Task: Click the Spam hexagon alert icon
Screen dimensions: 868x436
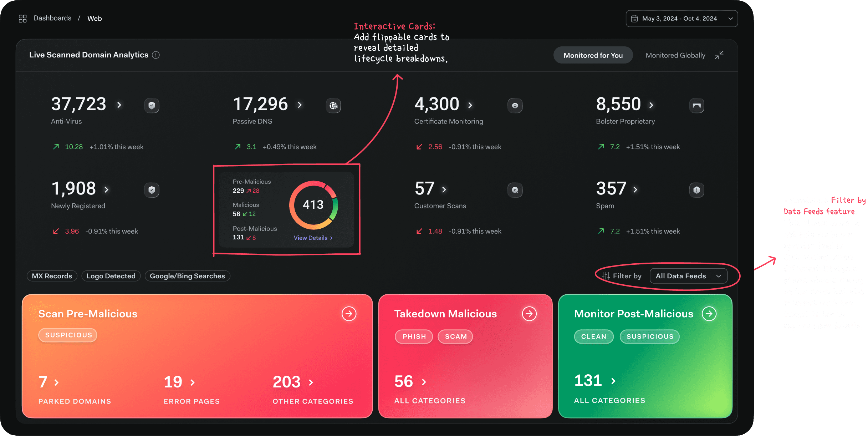Action: click(x=696, y=190)
